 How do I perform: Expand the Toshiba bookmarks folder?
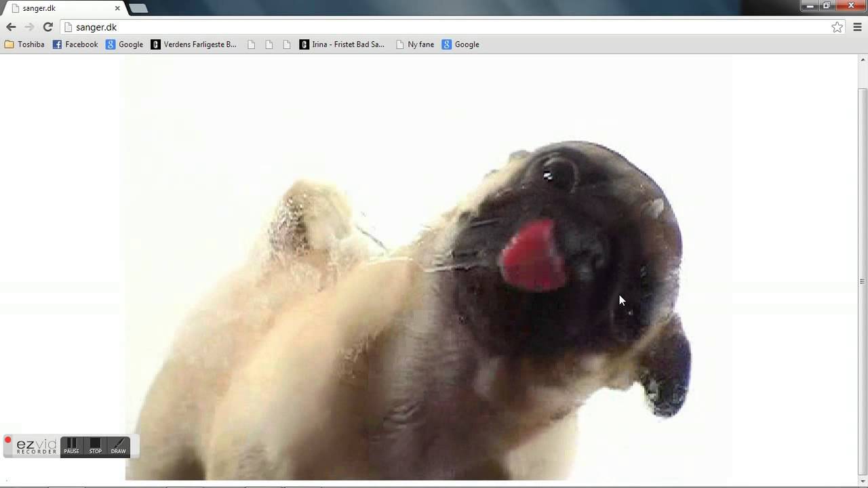pos(24,45)
